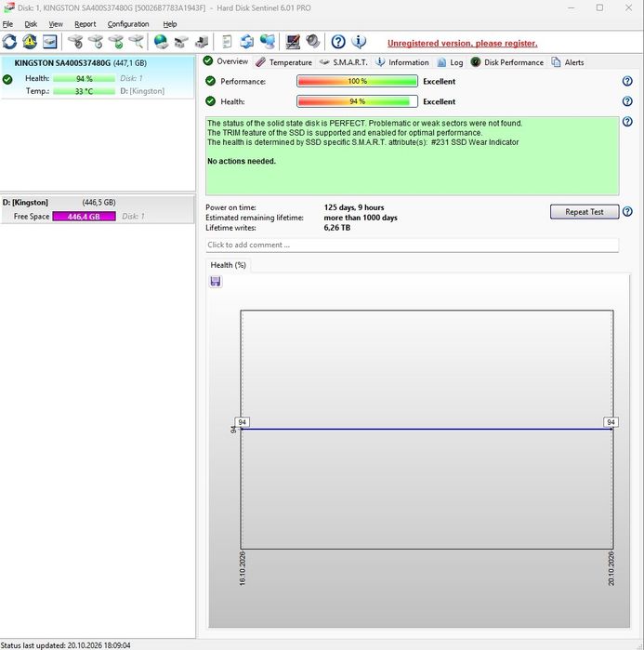
Task: Click the disk with green checkmark icon
Action: [116, 42]
